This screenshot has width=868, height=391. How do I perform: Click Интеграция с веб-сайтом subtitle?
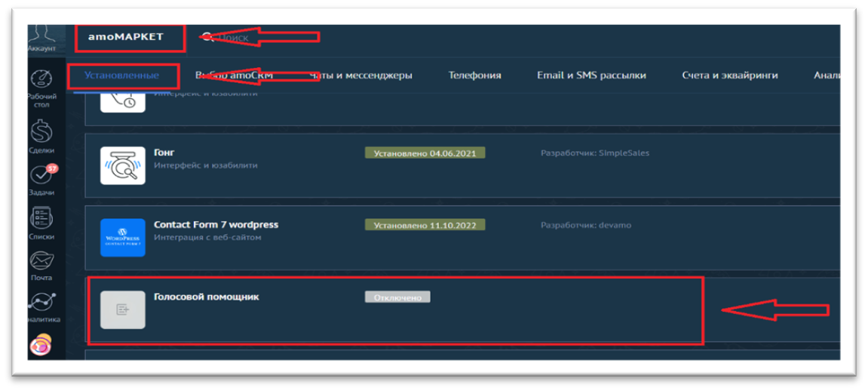click(207, 238)
